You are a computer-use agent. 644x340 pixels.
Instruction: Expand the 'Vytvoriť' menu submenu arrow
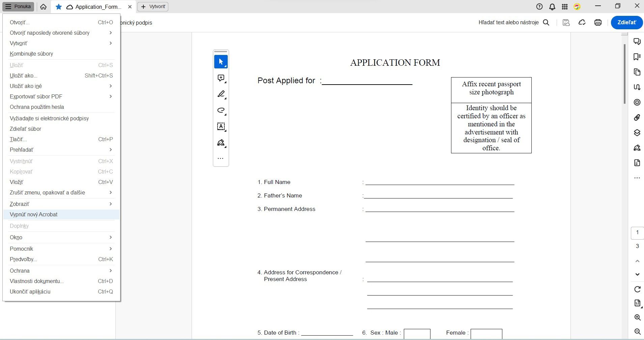(111, 43)
